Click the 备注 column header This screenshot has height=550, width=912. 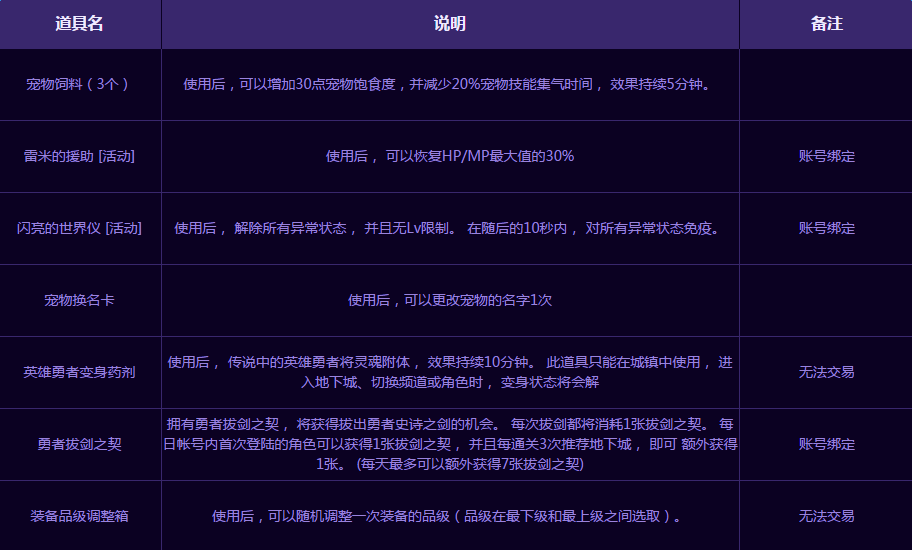(x=826, y=24)
